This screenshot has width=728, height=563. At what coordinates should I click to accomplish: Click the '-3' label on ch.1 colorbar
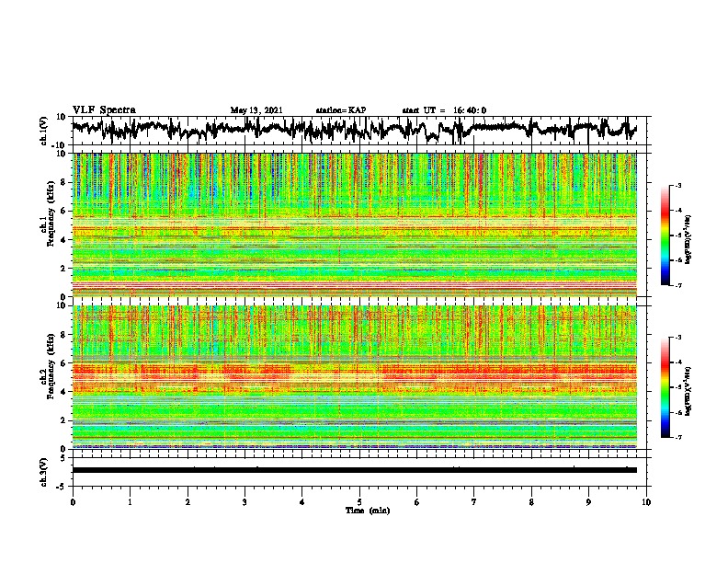(x=677, y=186)
